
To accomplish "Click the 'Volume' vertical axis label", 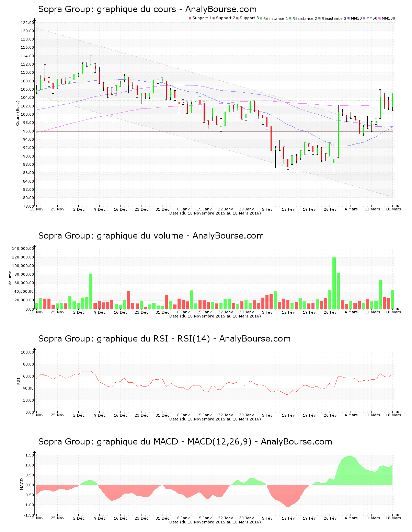I will 10,278.
